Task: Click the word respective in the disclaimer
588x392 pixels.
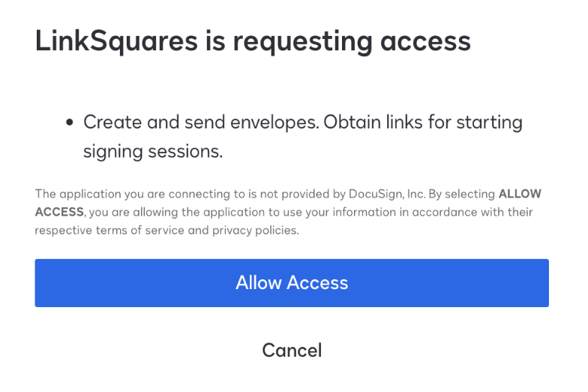Action: pyautogui.click(x=63, y=231)
